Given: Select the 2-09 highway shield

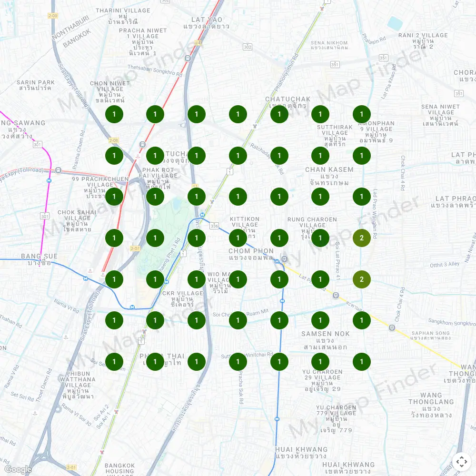Looking at the screenshot, I should [x=52, y=16].
